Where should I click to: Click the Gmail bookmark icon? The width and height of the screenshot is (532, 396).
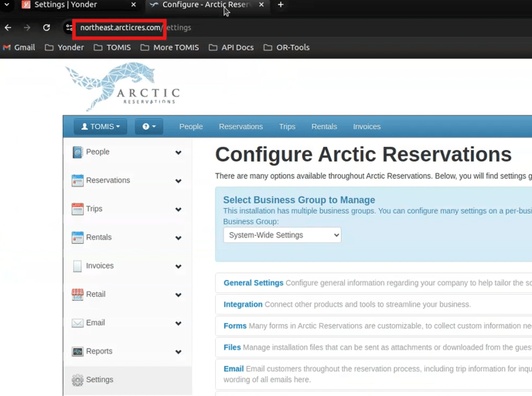pyautogui.click(x=7, y=47)
